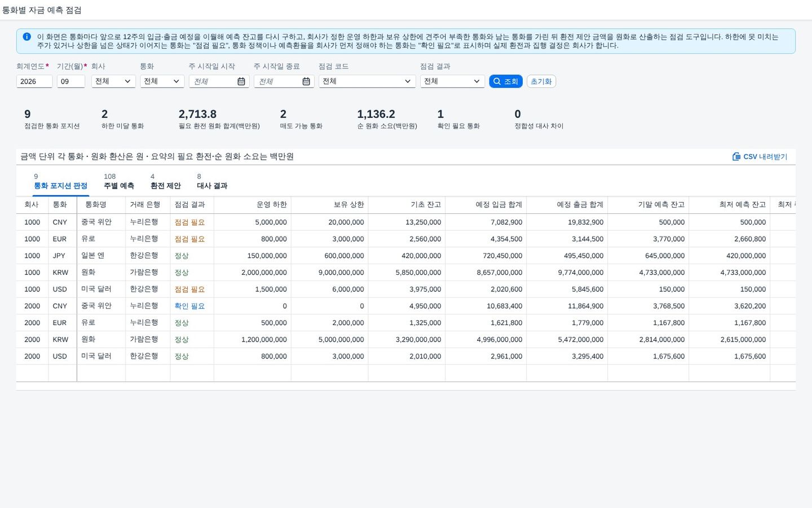Click the CSV 내려받기 link
This screenshot has height=508, width=812.
coord(760,156)
